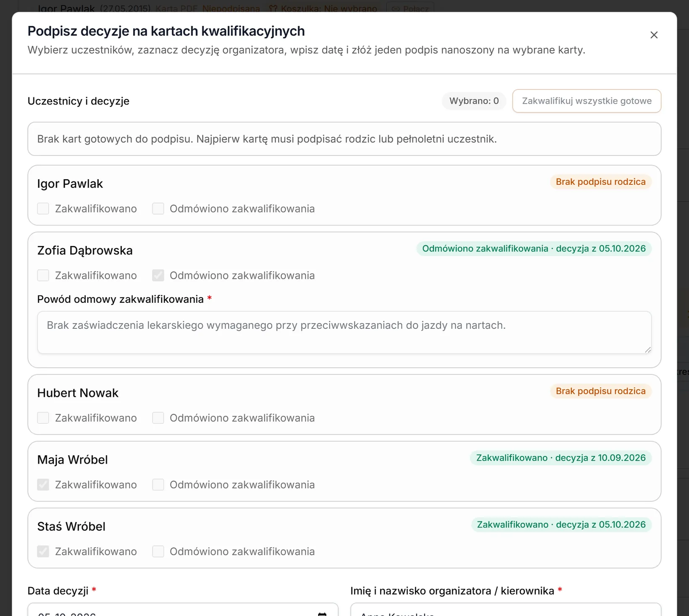
Task: Toggle Zakwalifikowano checkbox for Staś Wróbel
Action: [x=43, y=551]
